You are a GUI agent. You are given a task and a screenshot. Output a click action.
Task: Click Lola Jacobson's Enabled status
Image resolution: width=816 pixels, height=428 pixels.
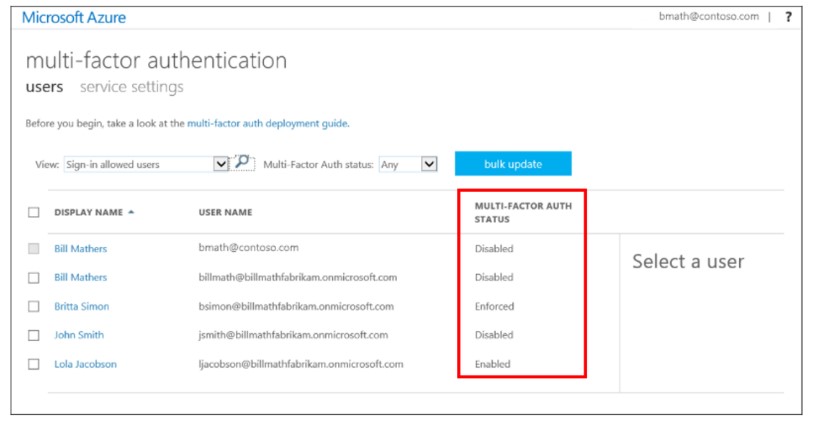[492, 364]
